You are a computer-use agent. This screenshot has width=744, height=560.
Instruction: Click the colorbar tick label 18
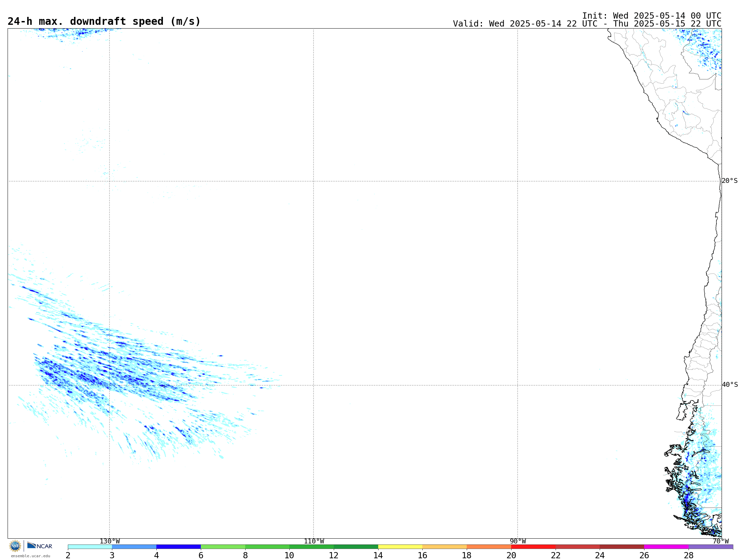[467, 556]
